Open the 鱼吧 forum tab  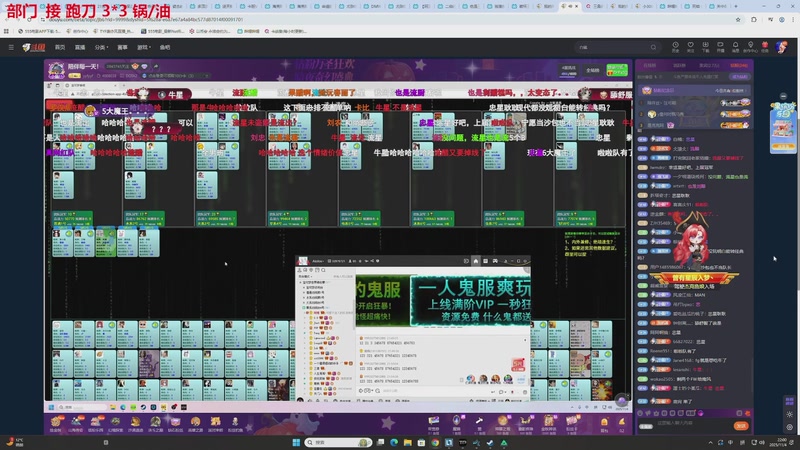pyautogui.click(x=165, y=47)
